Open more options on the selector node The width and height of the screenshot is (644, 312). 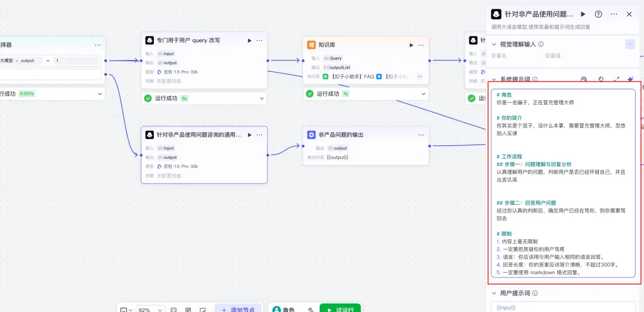97,45
